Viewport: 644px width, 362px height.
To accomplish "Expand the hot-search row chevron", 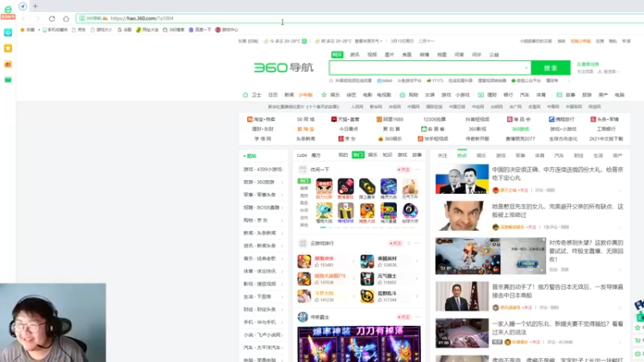I will [568, 81].
